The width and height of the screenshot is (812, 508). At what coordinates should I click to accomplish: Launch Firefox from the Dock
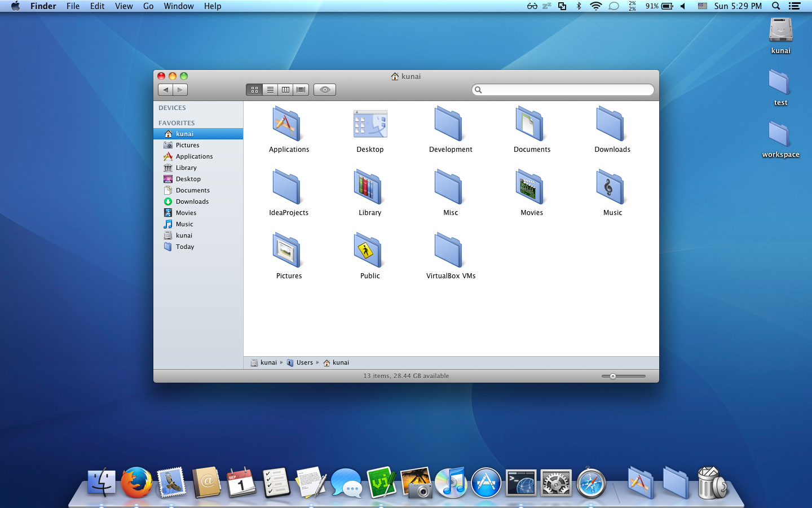click(136, 483)
